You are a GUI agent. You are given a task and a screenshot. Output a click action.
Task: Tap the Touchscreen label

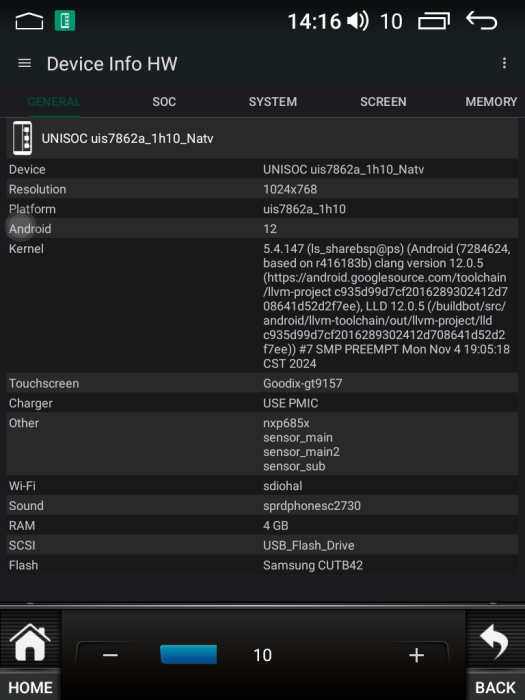point(44,383)
